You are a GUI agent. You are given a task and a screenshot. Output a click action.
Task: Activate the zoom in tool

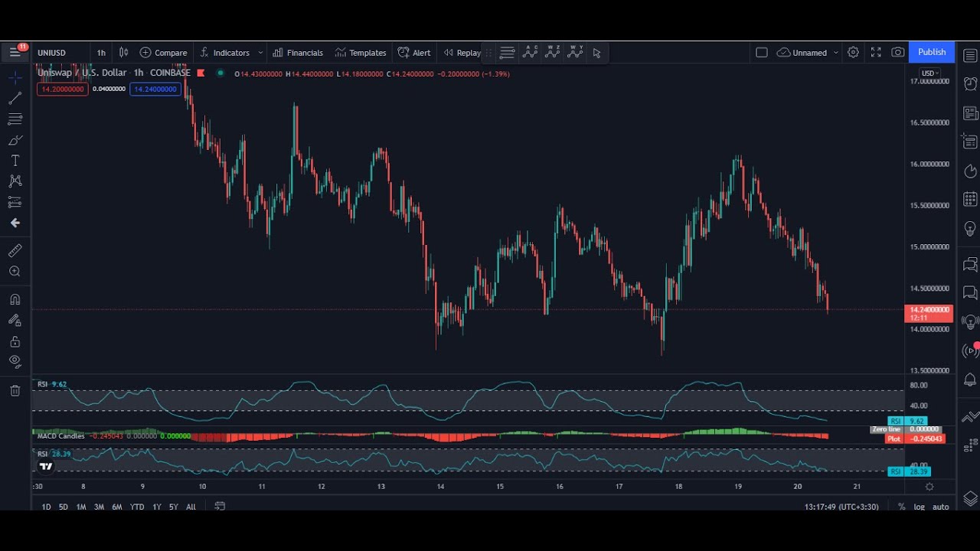click(15, 271)
